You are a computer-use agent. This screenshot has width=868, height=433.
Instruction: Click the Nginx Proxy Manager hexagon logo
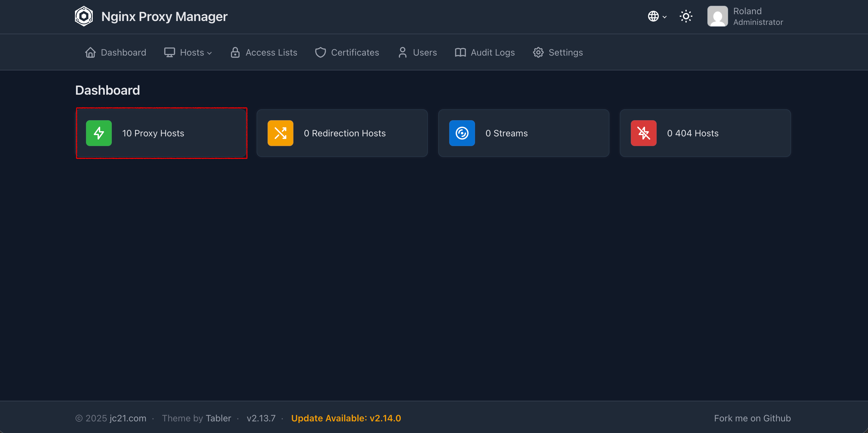tap(84, 16)
